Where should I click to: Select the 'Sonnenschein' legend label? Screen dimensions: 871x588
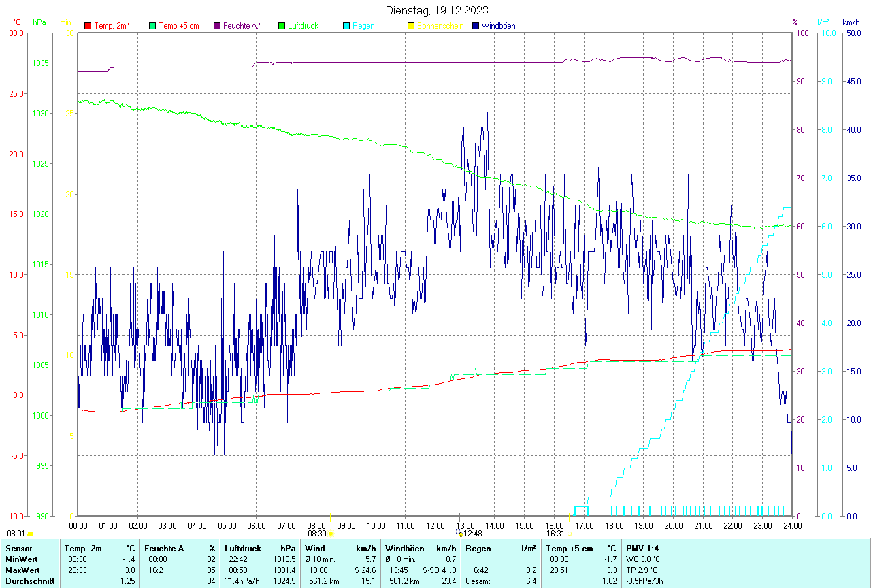pos(440,26)
